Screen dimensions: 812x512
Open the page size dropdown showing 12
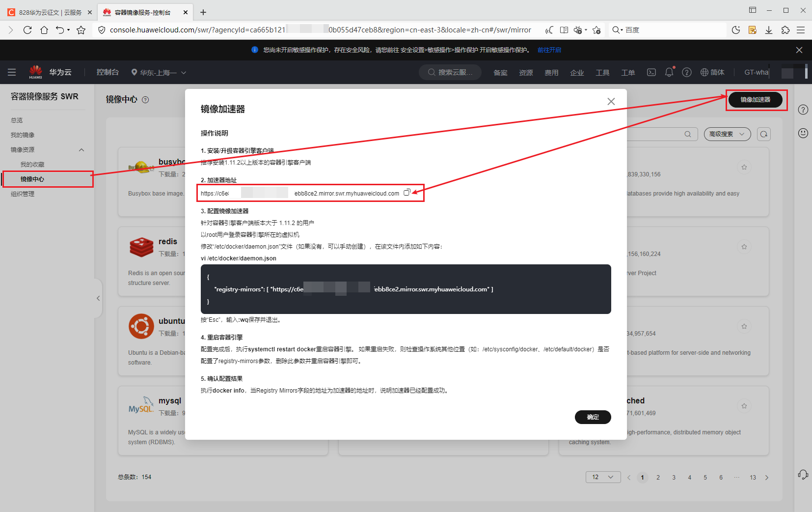[603, 477]
